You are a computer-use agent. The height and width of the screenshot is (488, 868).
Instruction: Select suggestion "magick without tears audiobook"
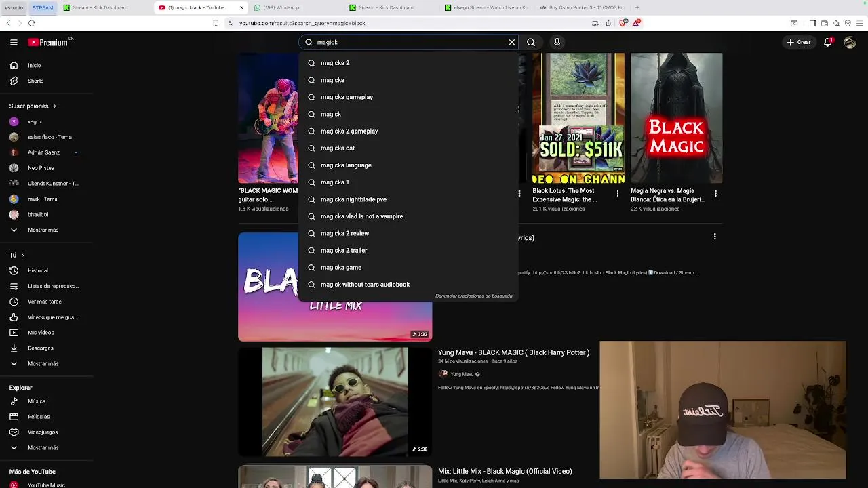tap(408, 285)
